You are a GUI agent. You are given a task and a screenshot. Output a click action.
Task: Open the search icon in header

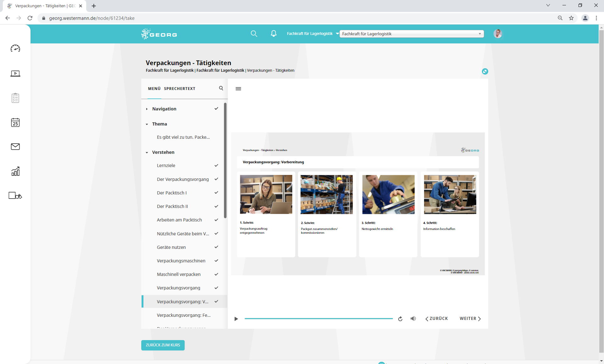pyautogui.click(x=254, y=34)
